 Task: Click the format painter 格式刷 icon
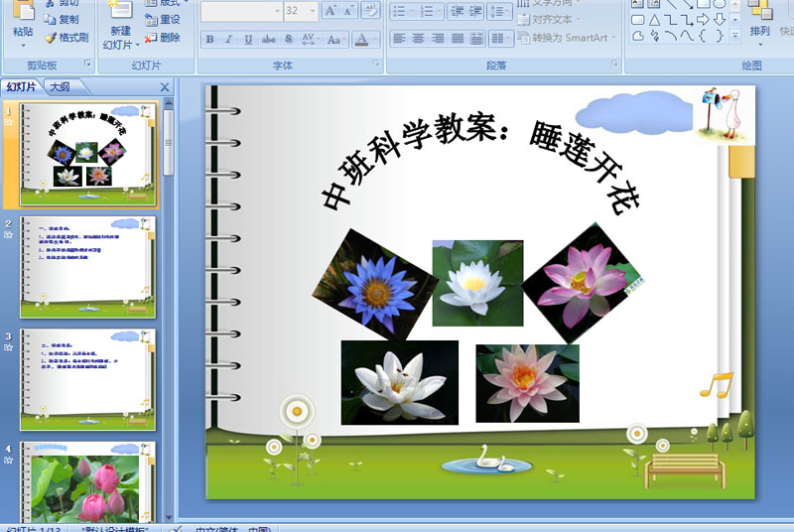[66, 38]
